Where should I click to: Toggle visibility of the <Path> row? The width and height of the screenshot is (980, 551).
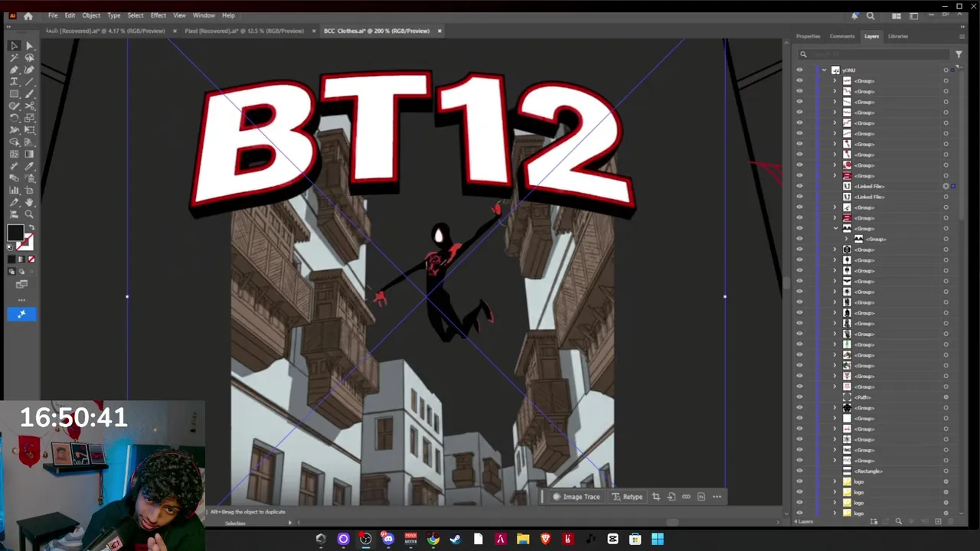799,397
